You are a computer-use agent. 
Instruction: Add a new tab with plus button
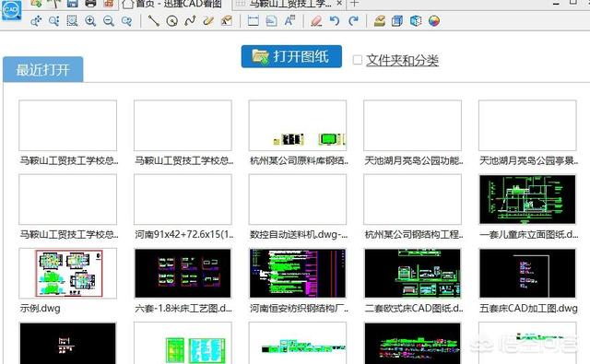coord(354,4)
